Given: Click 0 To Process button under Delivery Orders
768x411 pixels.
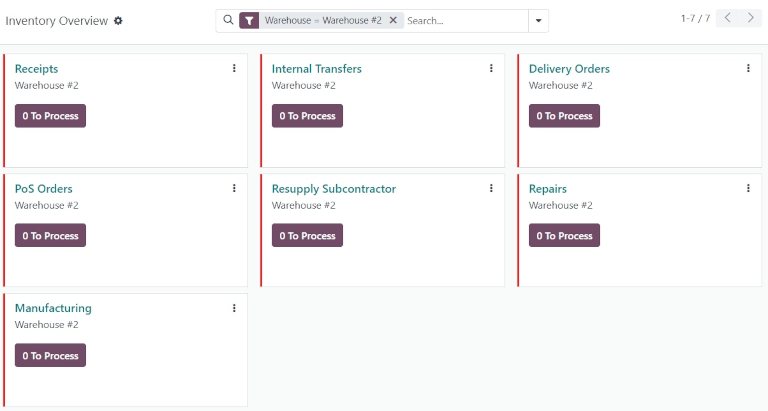Looking at the screenshot, I should tap(564, 116).
